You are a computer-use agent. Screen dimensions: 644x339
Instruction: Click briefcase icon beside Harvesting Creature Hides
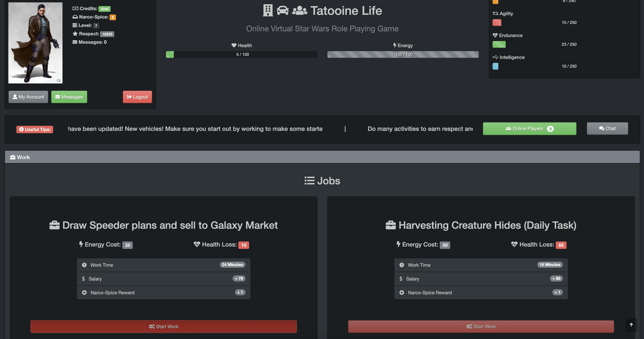tap(391, 225)
